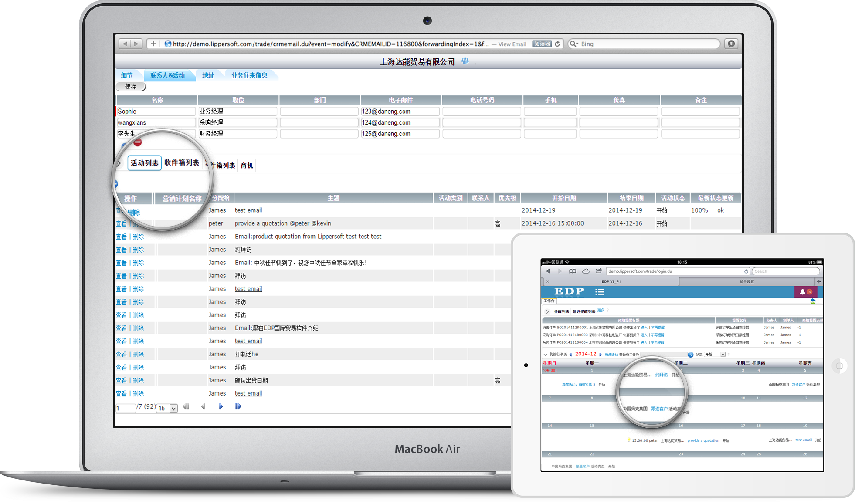Go to next page of activities
The width and height of the screenshot is (855, 504).
pos(221,406)
